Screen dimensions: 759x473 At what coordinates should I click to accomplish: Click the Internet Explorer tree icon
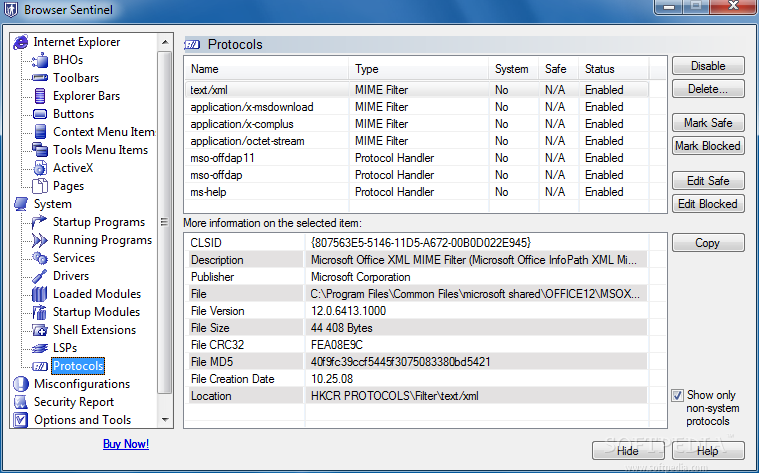[21, 42]
